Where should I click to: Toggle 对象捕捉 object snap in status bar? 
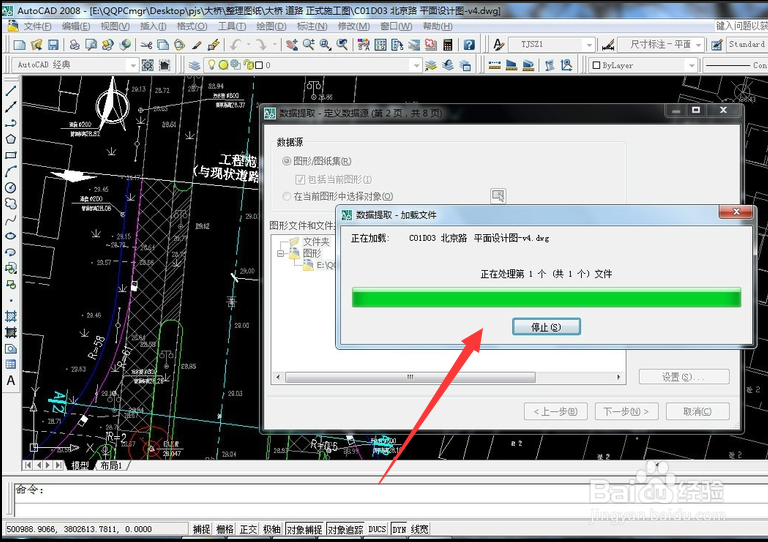click(305, 529)
